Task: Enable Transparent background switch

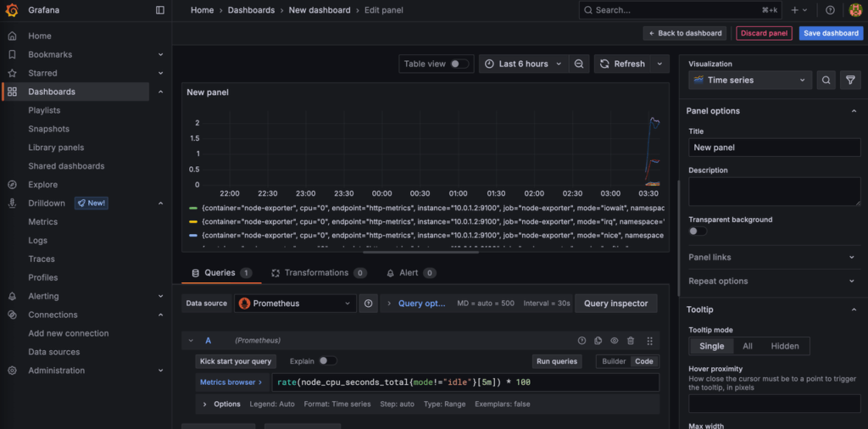Action: click(698, 231)
